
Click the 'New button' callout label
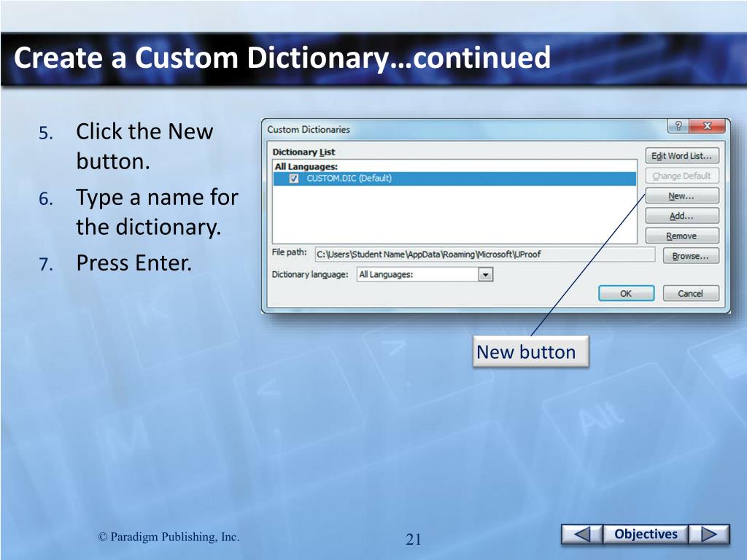(531, 351)
